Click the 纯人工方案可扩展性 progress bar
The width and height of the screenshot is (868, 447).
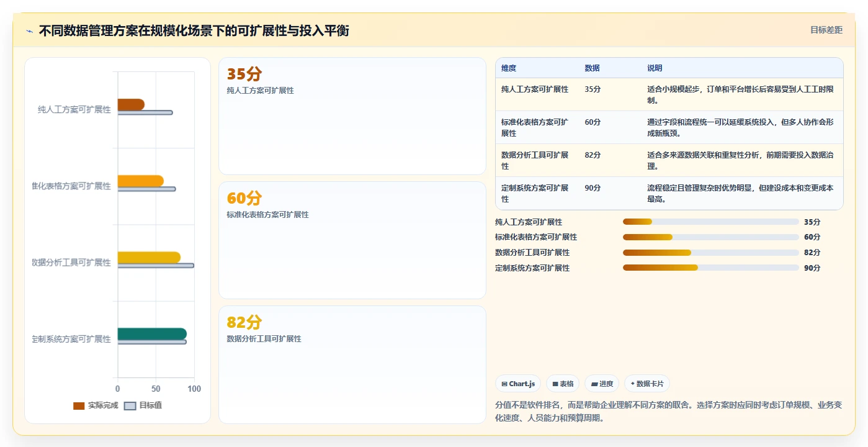[x=710, y=222]
